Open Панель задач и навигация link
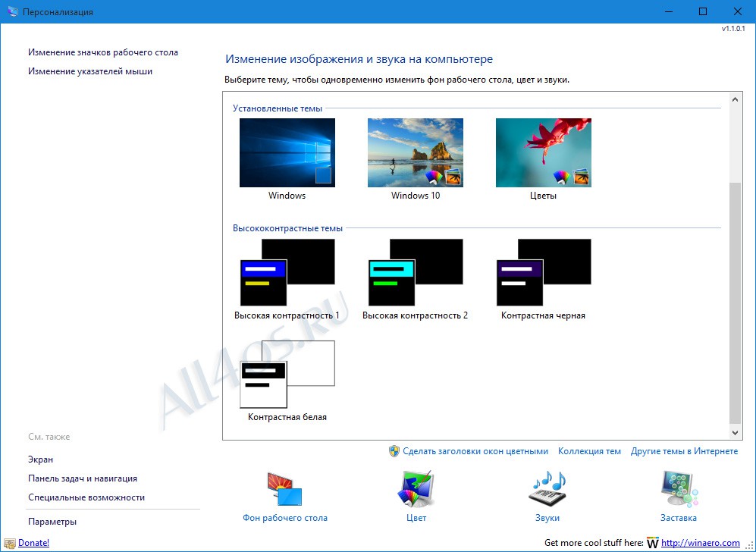Image resolution: width=756 pixels, height=552 pixels. [83, 478]
